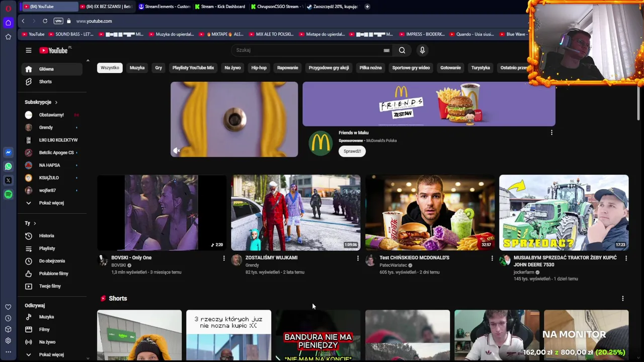
Task: Reload the page with browser refresh icon
Action: 45,21
